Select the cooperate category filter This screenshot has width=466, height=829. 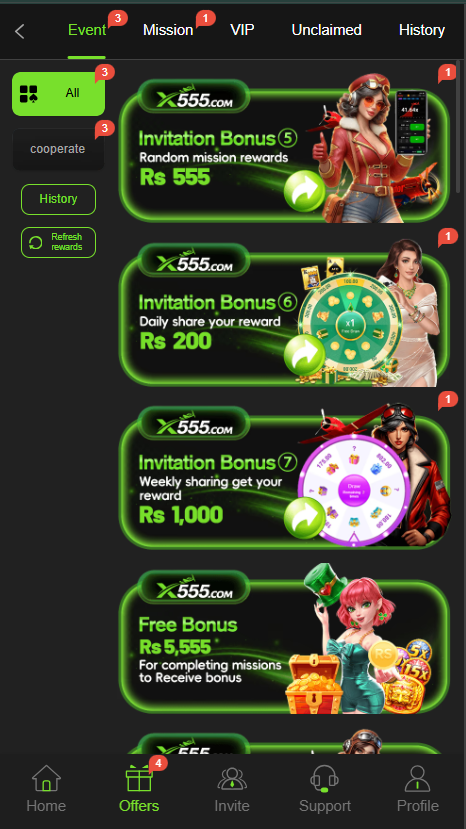pos(58,149)
